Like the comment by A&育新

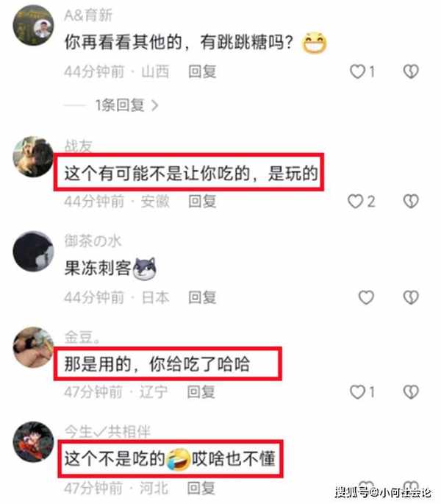(357, 71)
